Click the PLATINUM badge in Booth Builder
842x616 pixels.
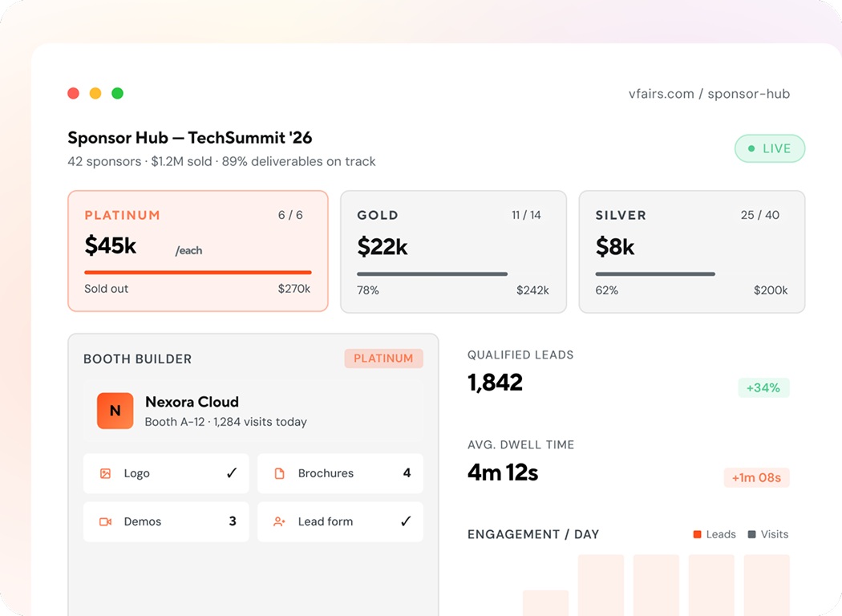tap(383, 359)
